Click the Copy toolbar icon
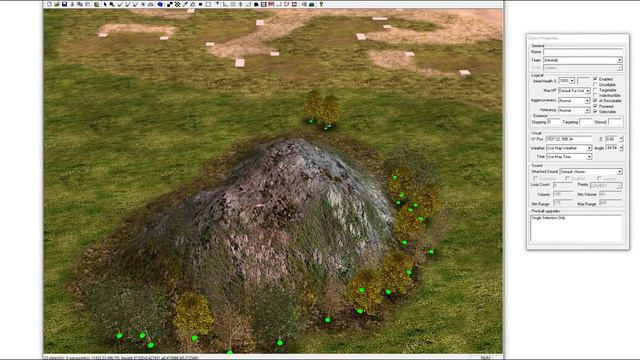This screenshot has width=640, height=360. (x=80, y=4)
